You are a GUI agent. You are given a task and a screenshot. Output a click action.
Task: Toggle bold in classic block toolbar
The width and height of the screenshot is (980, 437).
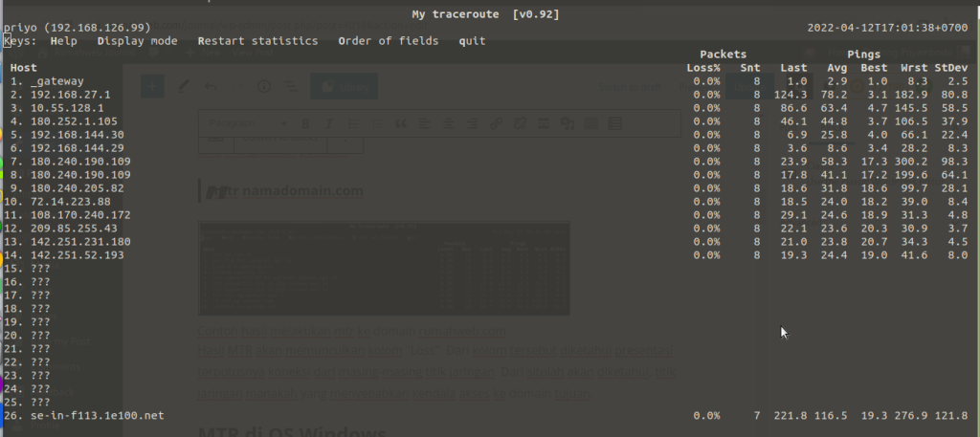point(305,123)
